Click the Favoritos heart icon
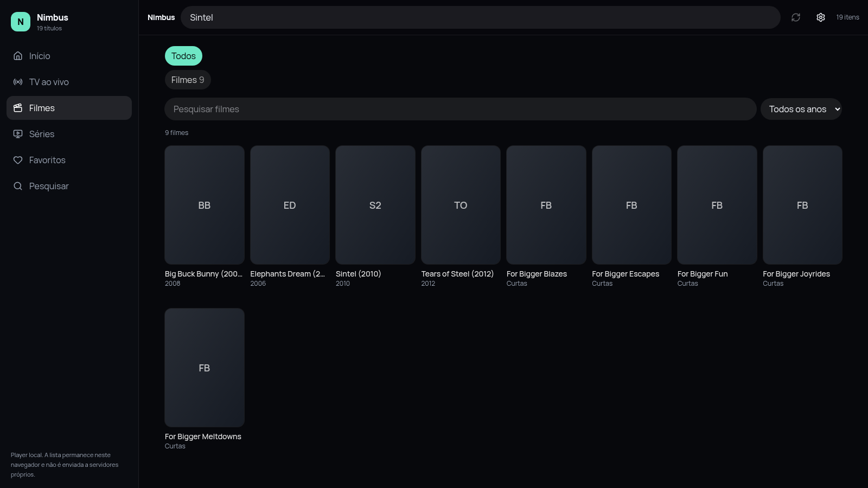The image size is (868, 488). coord(18,160)
